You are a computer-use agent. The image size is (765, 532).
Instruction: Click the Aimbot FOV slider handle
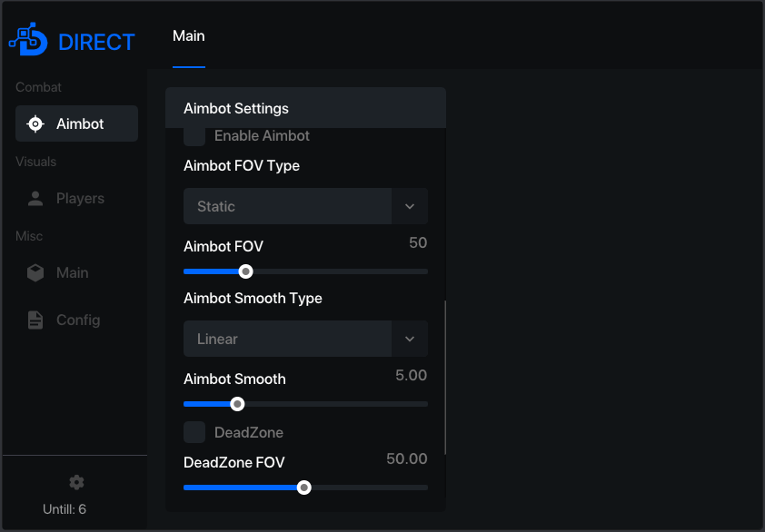click(246, 271)
